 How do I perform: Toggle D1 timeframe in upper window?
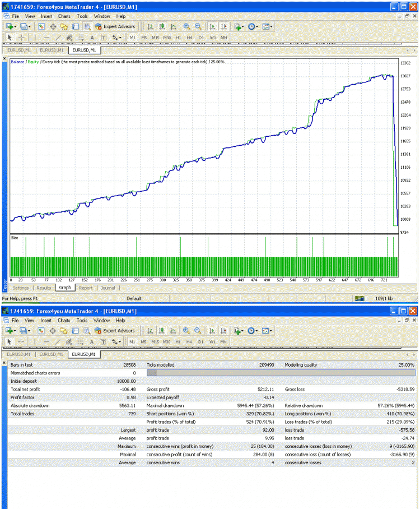click(x=201, y=38)
